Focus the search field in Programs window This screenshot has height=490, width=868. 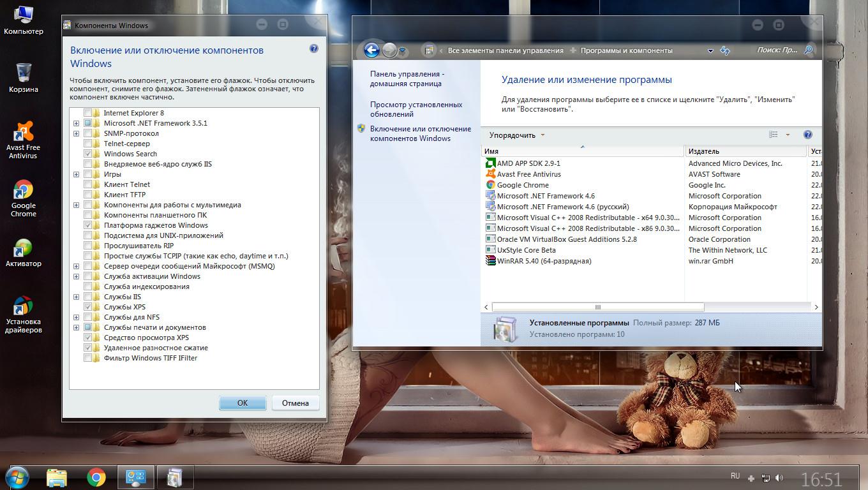[777, 50]
